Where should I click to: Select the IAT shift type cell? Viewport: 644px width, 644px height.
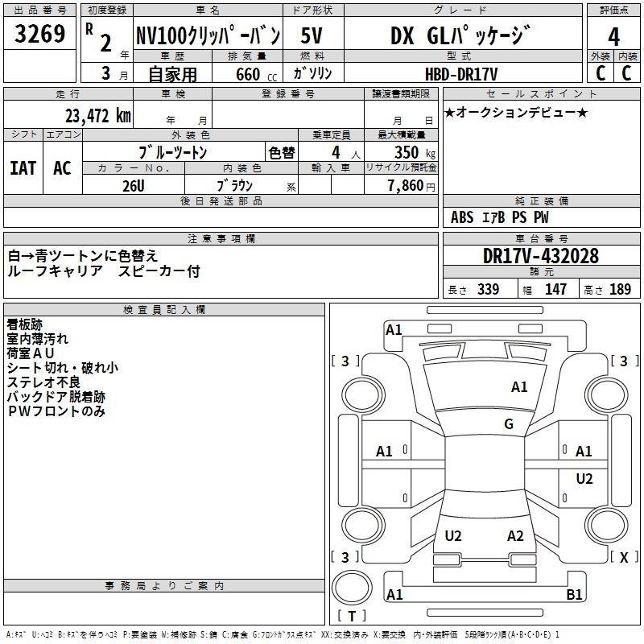[23, 167]
